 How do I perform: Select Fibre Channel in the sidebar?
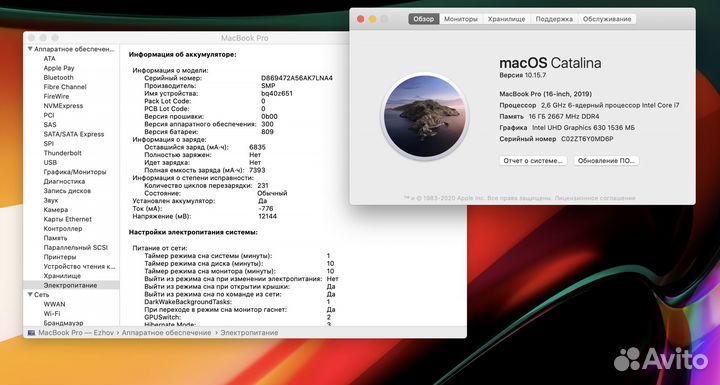point(65,87)
